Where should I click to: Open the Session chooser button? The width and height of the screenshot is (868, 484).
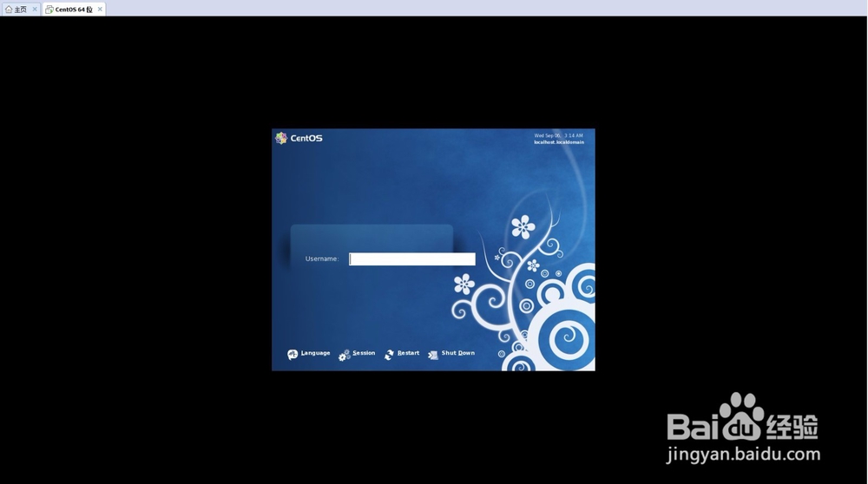pos(357,354)
